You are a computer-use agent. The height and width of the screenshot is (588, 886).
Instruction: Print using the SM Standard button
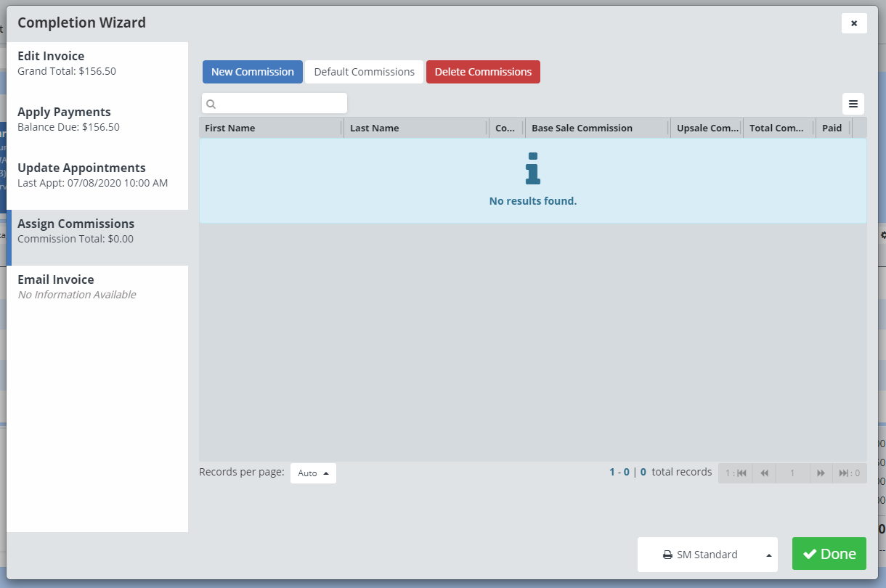(700, 555)
